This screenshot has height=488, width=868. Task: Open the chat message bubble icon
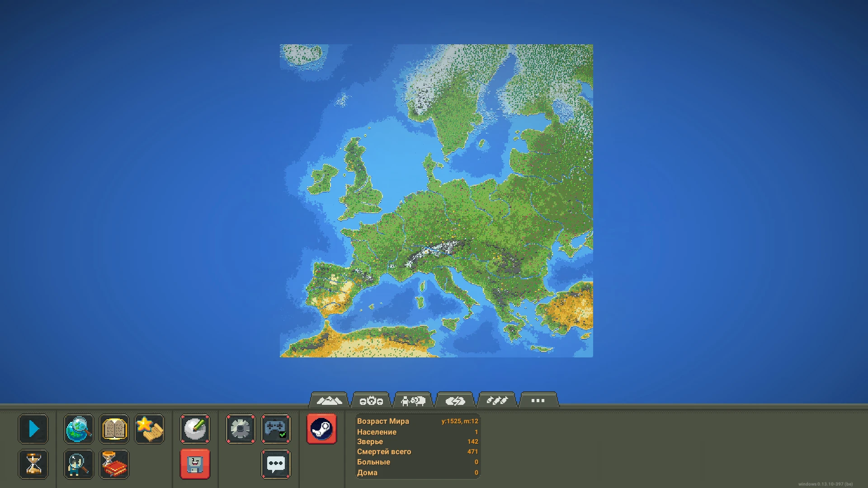pos(276,464)
